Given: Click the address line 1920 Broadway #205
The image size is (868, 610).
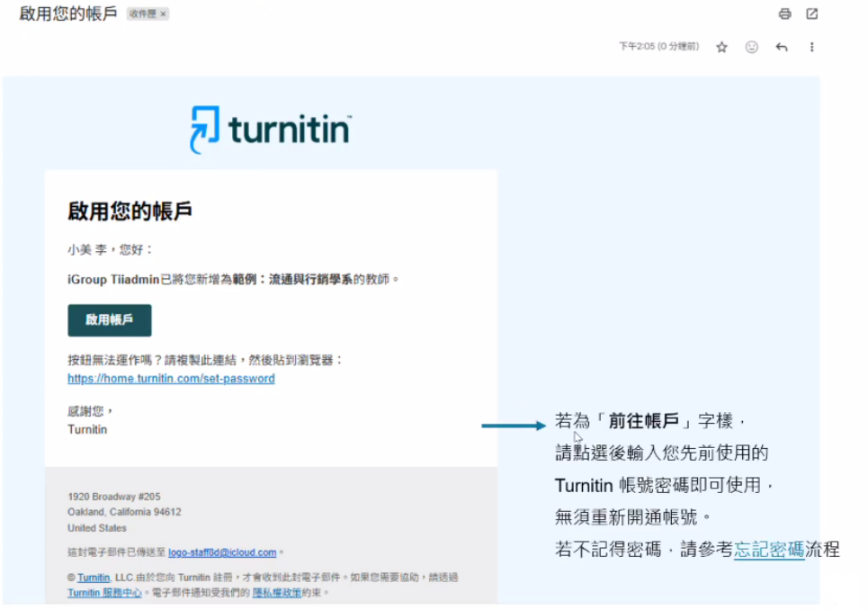Looking at the screenshot, I should (114, 497).
